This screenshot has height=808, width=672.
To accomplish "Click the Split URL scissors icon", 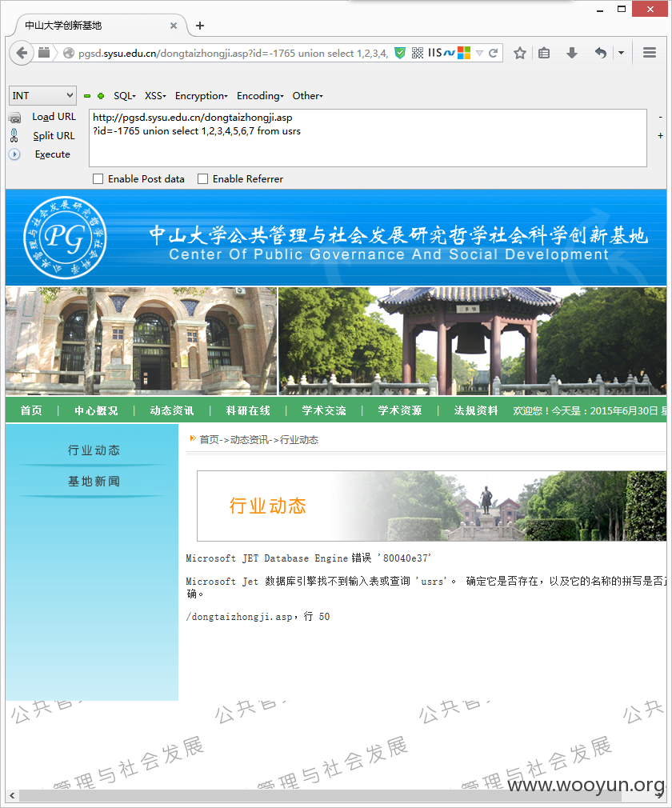I will pos(14,135).
